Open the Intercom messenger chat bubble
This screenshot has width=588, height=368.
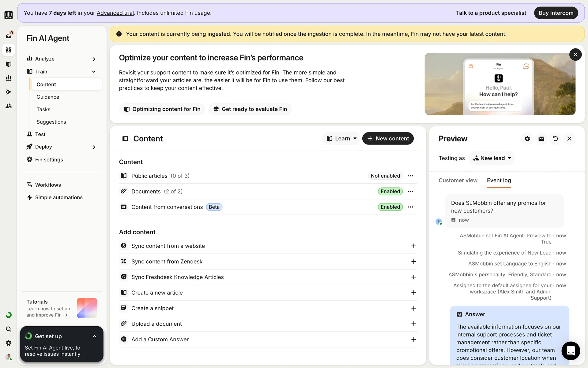point(571,351)
